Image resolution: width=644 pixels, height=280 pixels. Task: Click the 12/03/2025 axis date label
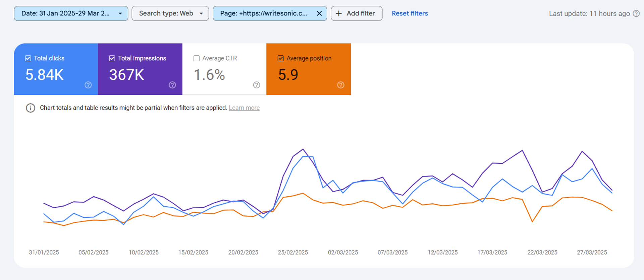click(x=443, y=253)
